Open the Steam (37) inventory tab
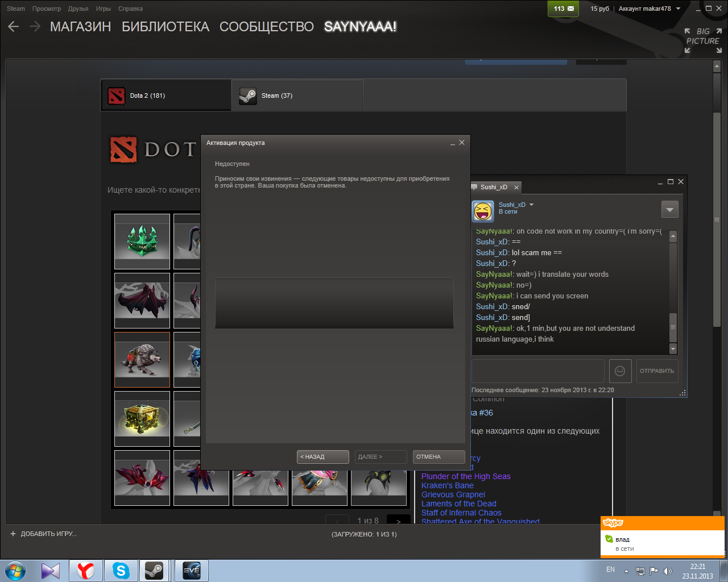Image resolution: width=728 pixels, height=582 pixels. tap(297, 95)
